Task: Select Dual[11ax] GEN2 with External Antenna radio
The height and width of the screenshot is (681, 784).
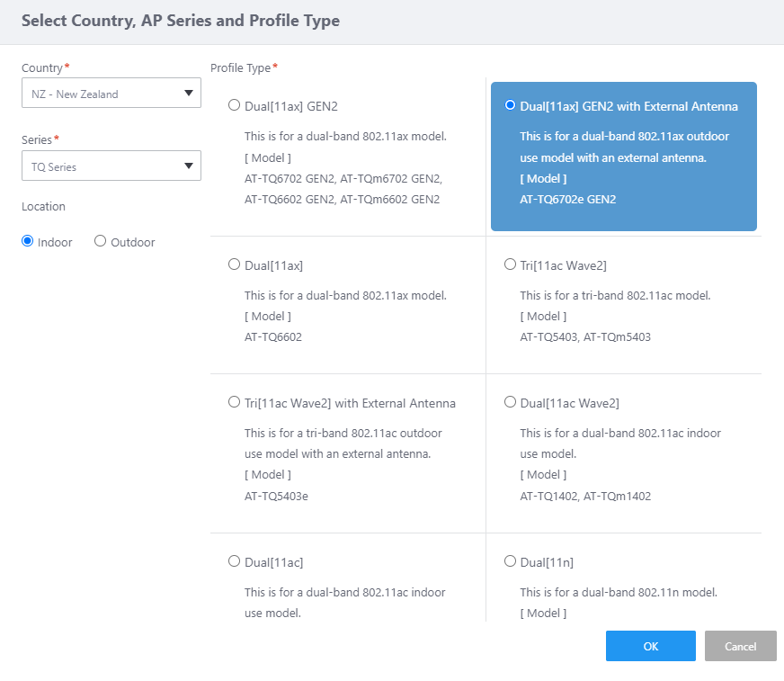Action: (x=511, y=105)
